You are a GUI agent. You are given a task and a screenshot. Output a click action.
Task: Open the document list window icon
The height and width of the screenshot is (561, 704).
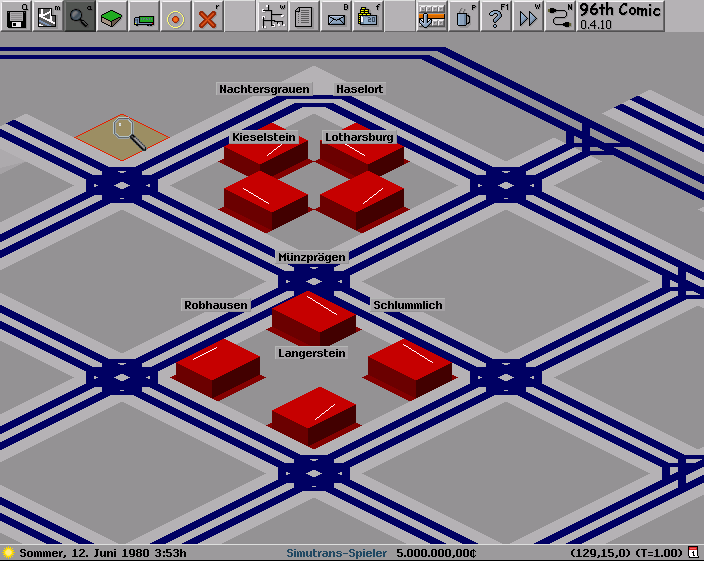304,16
